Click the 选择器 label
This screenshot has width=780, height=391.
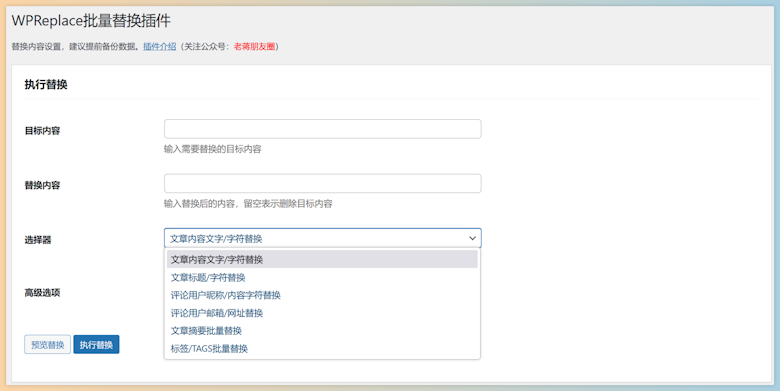38,240
